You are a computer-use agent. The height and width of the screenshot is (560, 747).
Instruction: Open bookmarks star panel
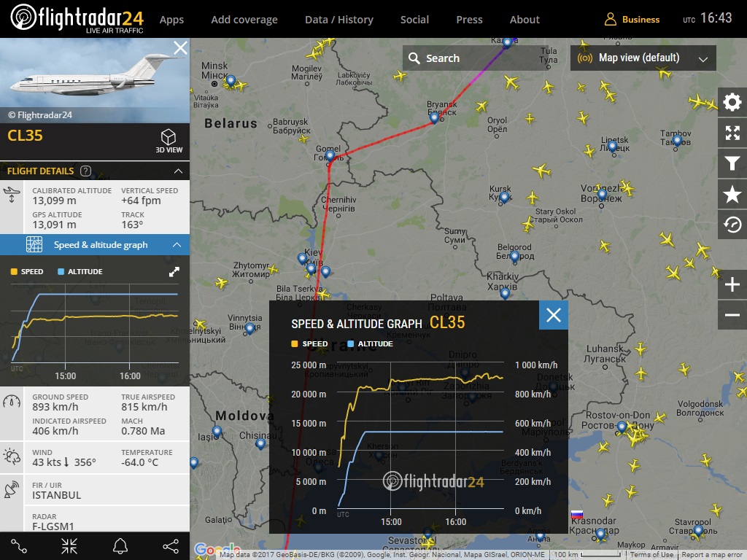(732, 194)
